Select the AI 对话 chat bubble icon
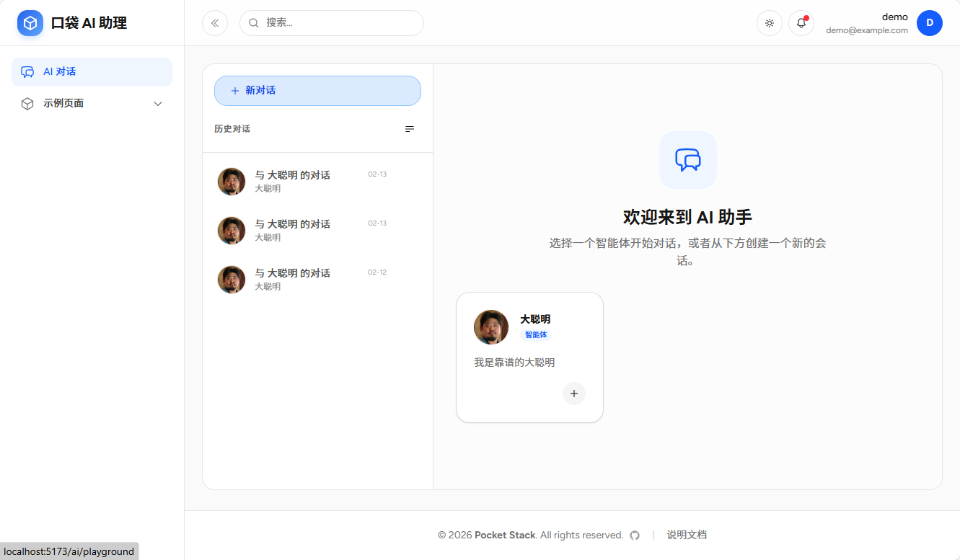The width and height of the screenshot is (960, 560). [27, 71]
